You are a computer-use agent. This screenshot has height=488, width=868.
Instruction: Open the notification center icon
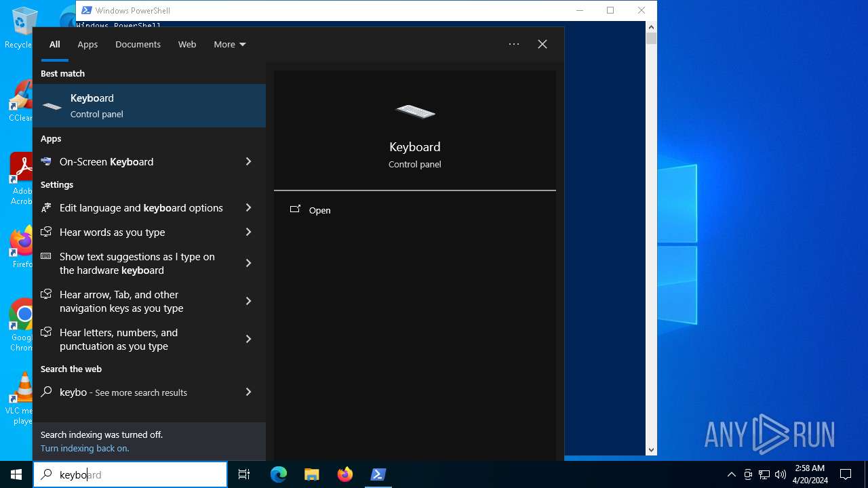pyautogui.click(x=846, y=474)
